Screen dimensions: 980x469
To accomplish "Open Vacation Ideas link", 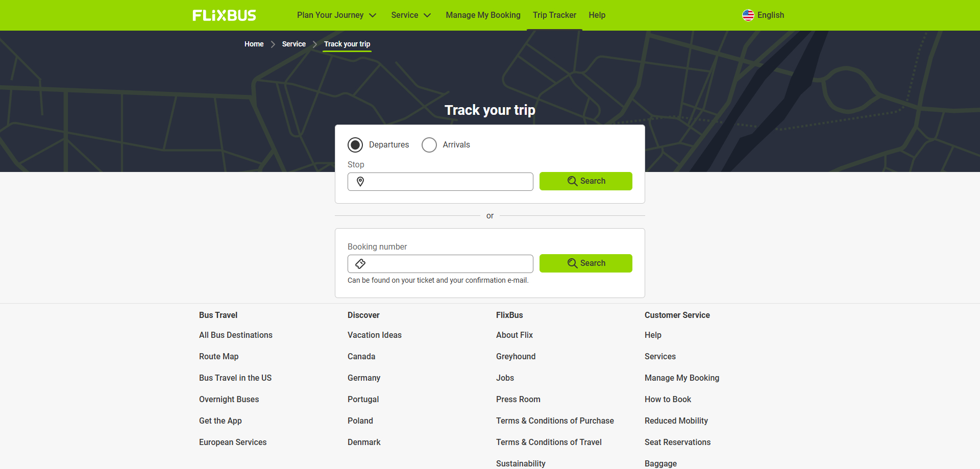I will (375, 335).
